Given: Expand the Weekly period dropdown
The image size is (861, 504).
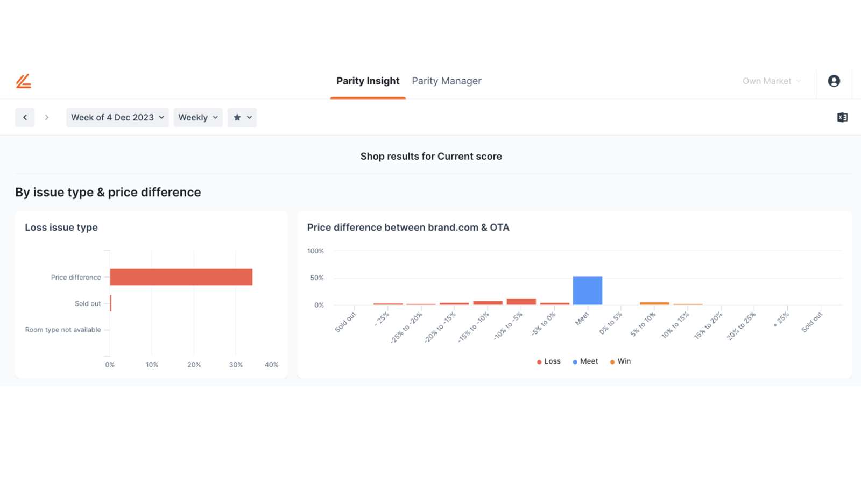Looking at the screenshot, I should (x=198, y=117).
